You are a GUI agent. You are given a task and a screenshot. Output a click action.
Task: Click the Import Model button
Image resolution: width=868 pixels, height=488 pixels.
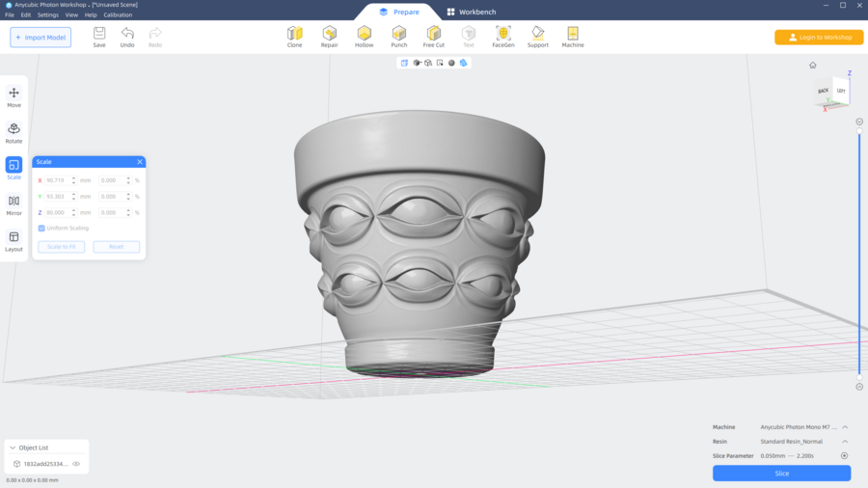click(x=41, y=38)
